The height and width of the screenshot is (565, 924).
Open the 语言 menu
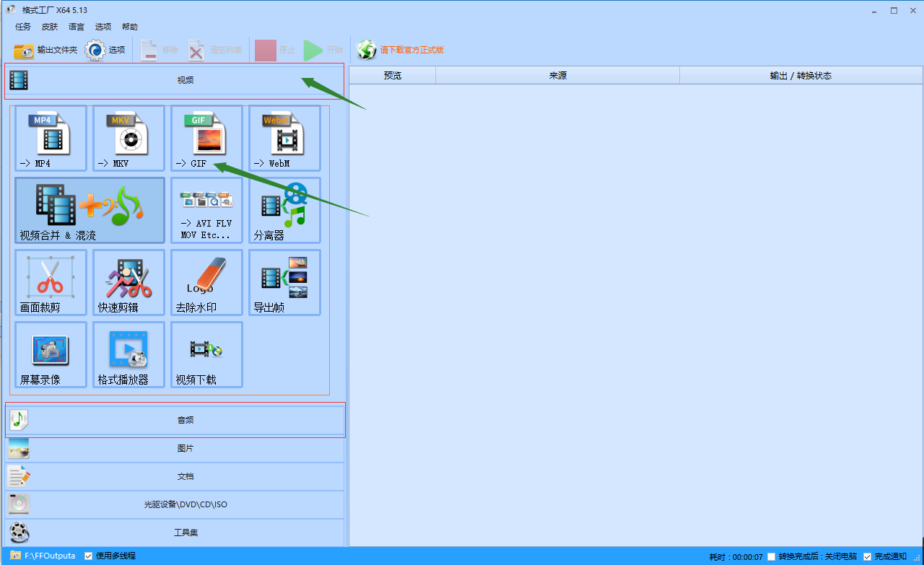click(77, 27)
